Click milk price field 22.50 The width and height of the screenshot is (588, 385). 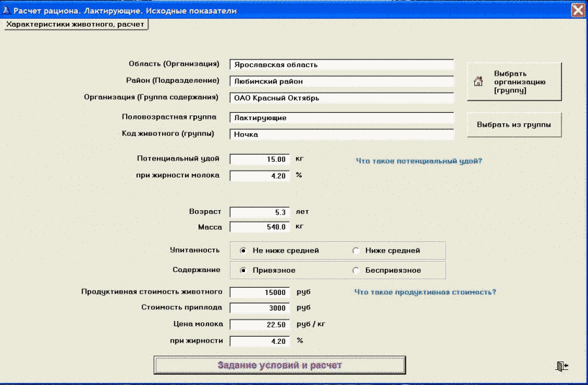(x=259, y=325)
